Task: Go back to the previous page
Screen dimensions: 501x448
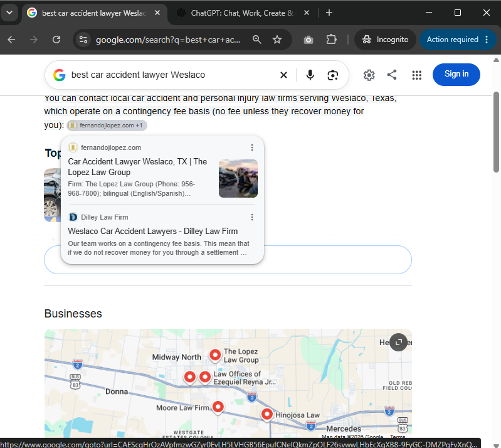Action: point(11,40)
